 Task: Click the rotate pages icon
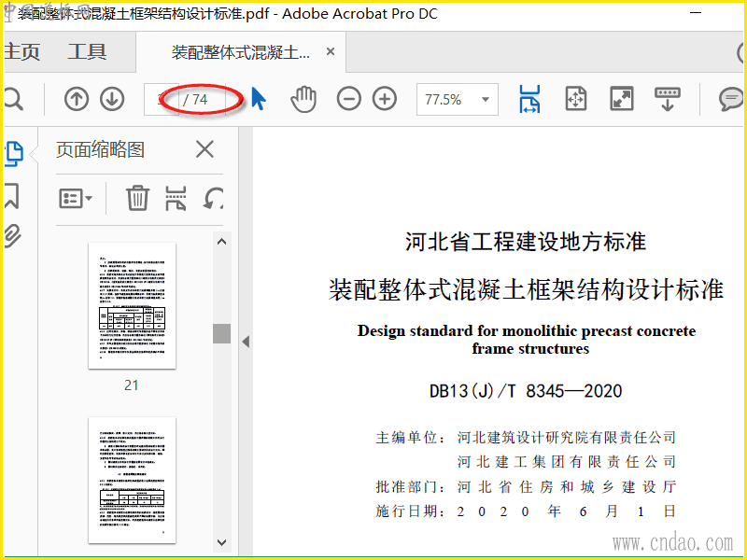coord(213,198)
